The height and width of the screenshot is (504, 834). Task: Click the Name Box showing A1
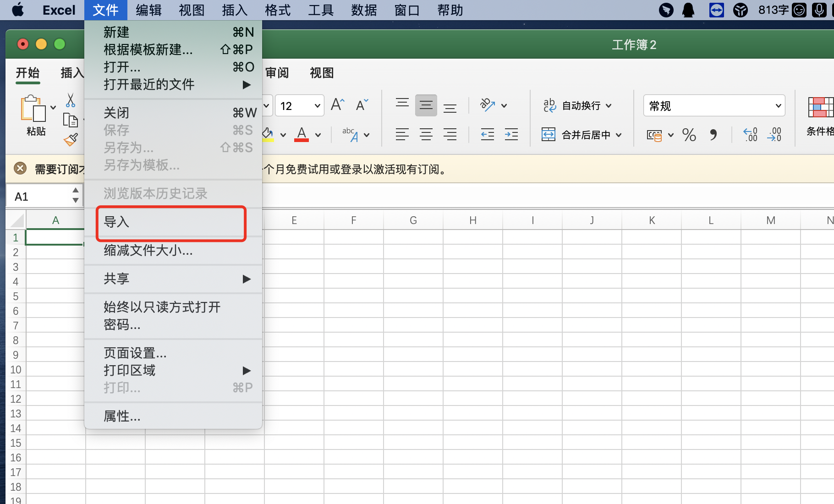[38, 197]
